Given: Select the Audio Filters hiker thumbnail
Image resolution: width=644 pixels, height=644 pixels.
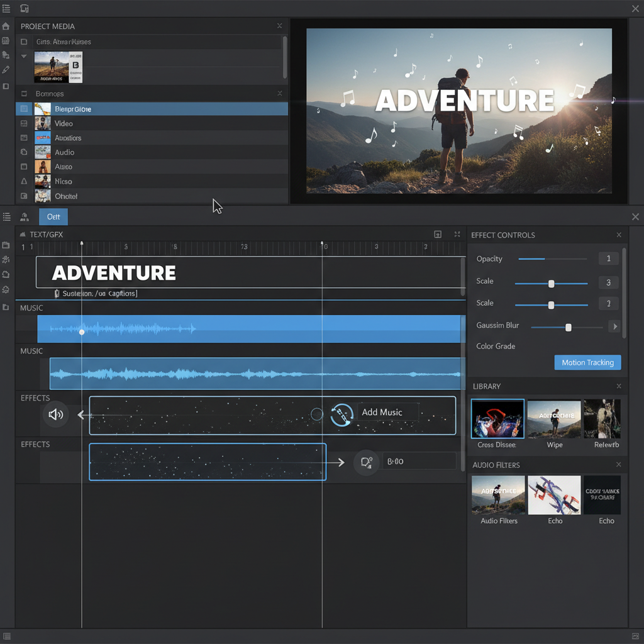Looking at the screenshot, I should click(498, 495).
